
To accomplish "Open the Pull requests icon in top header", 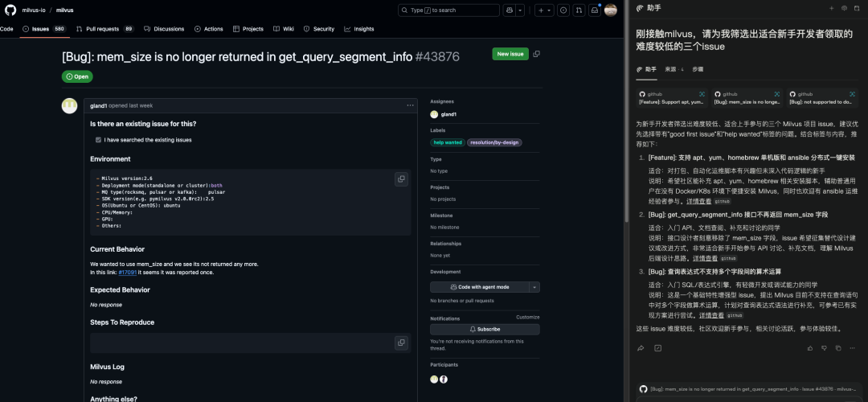I will point(579,10).
